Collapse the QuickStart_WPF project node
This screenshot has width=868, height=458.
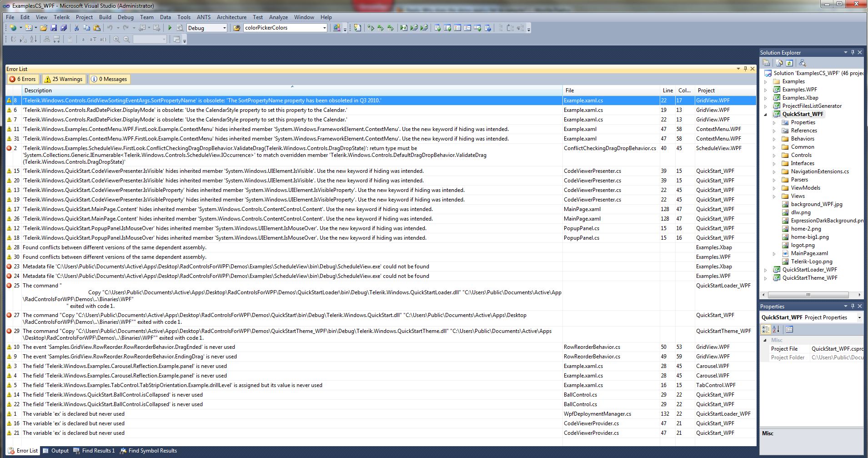click(766, 114)
